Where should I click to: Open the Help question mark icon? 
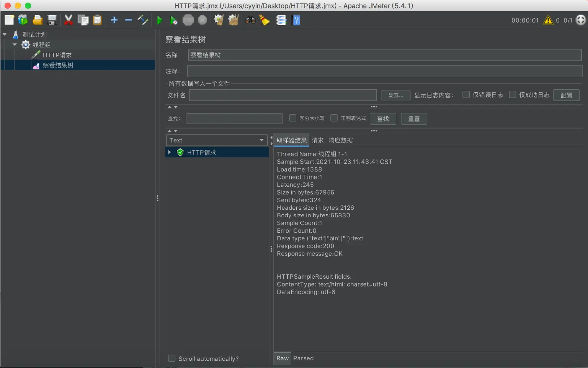pyautogui.click(x=296, y=20)
